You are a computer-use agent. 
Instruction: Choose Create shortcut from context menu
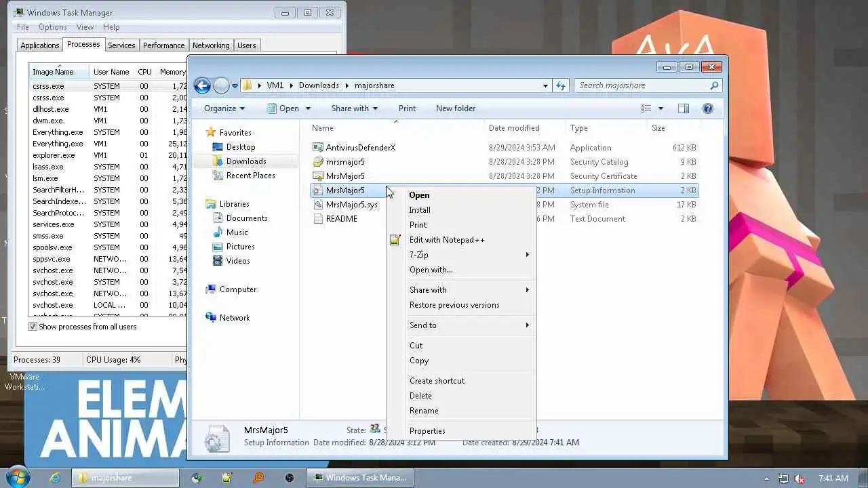(437, 381)
